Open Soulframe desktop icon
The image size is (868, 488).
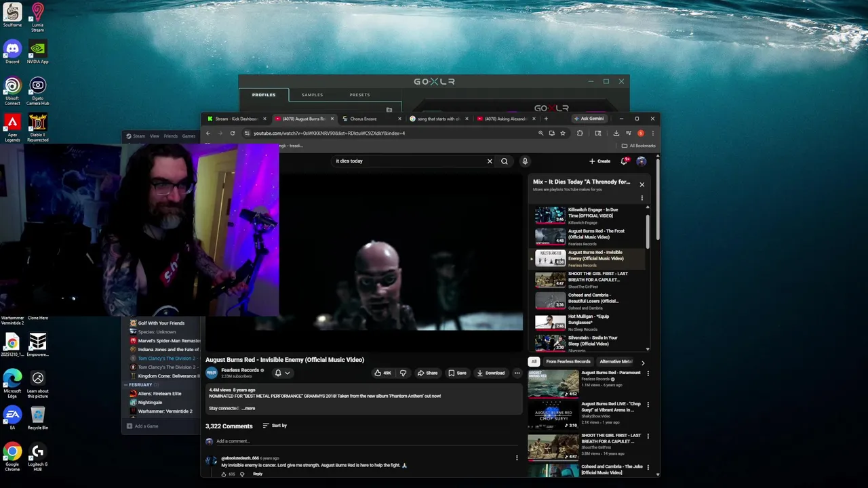12,16
